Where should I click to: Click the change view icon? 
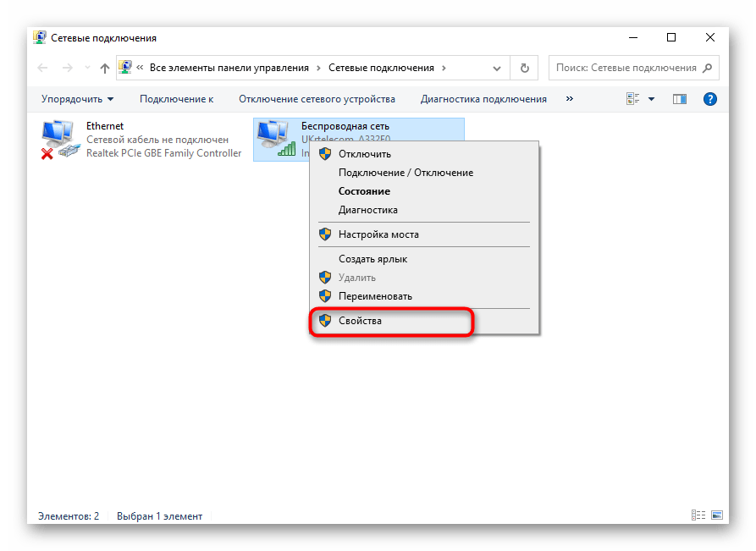tap(633, 99)
